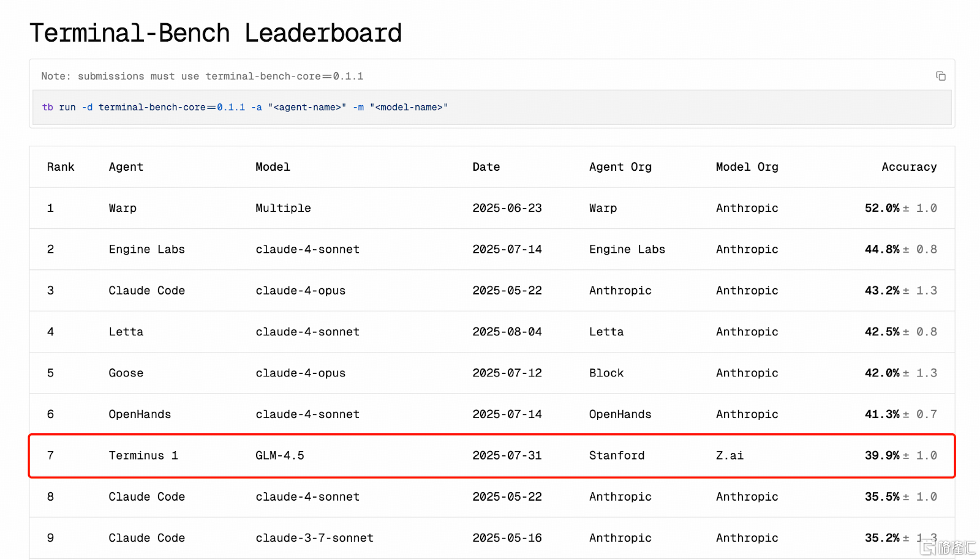This screenshot has width=980, height=560.
Task: Click the Agent Org column header
Action: click(620, 167)
